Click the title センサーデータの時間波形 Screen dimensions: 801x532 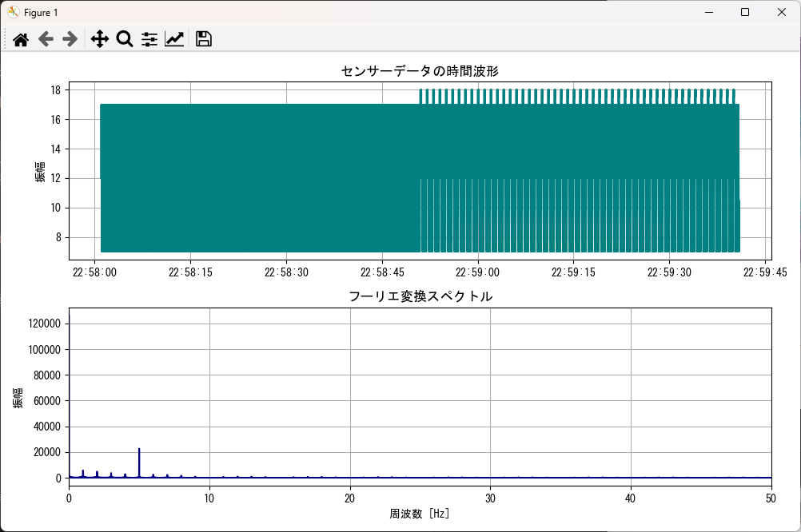(420, 72)
